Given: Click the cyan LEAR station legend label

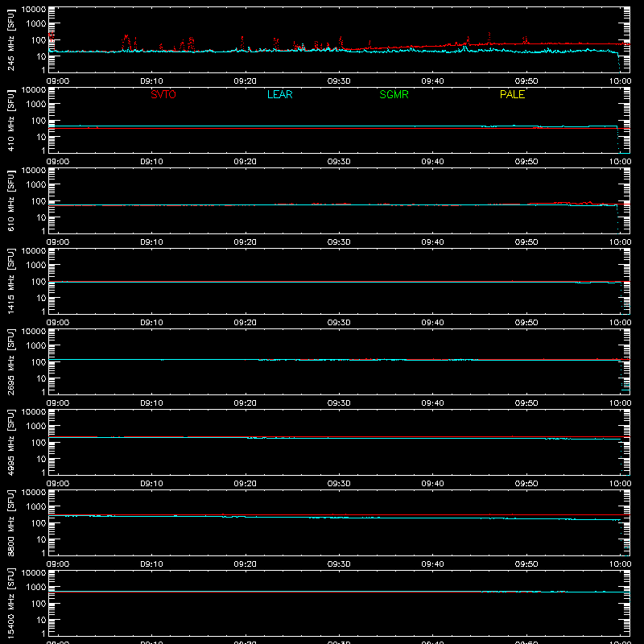Looking at the screenshot, I should [279, 94].
